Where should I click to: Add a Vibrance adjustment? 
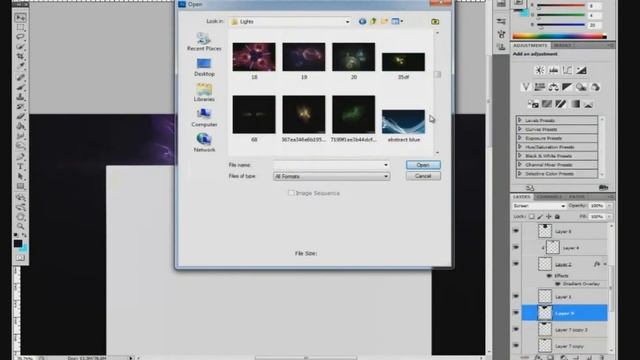click(526, 87)
